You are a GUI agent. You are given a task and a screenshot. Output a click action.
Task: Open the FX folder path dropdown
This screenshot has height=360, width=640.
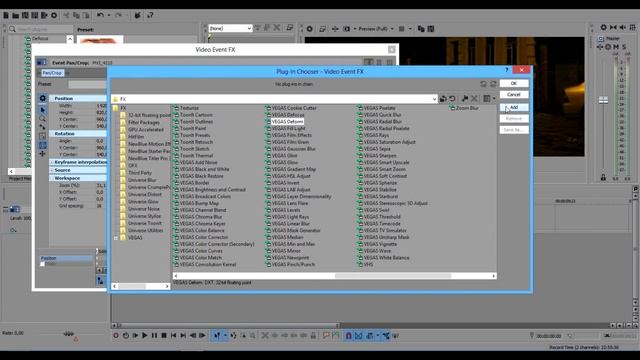(x=434, y=99)
